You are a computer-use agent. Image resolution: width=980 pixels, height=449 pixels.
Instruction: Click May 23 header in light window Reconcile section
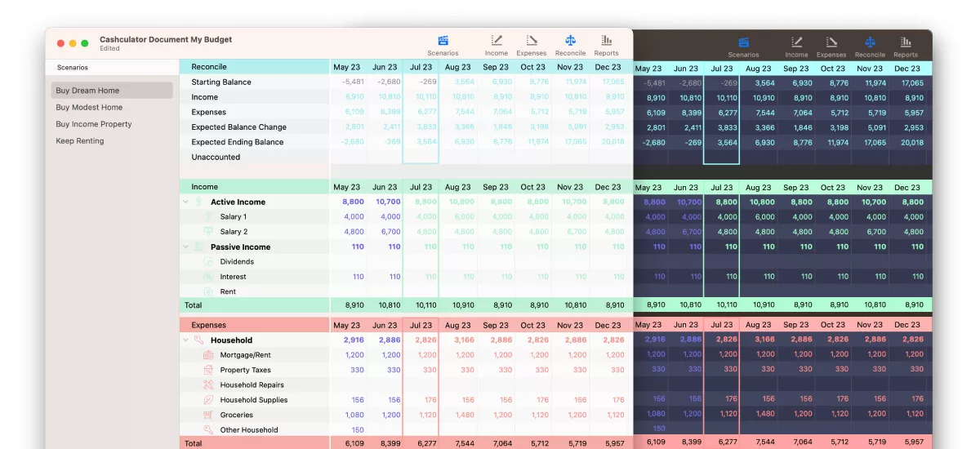[346, 67]
